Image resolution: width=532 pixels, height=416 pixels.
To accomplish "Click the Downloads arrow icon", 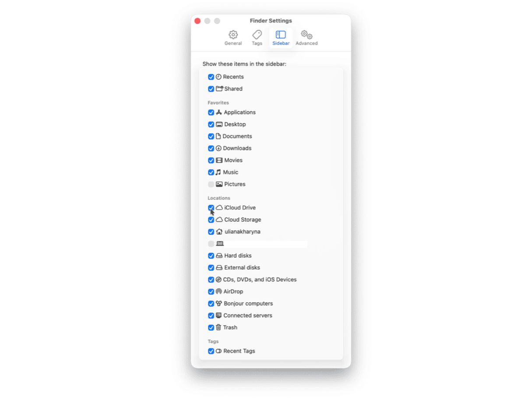I will click(x=218, y=148).
